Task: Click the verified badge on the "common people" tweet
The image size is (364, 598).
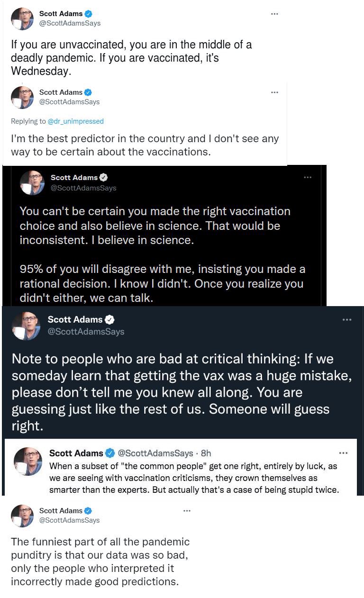Action: [x=110, y=453]
